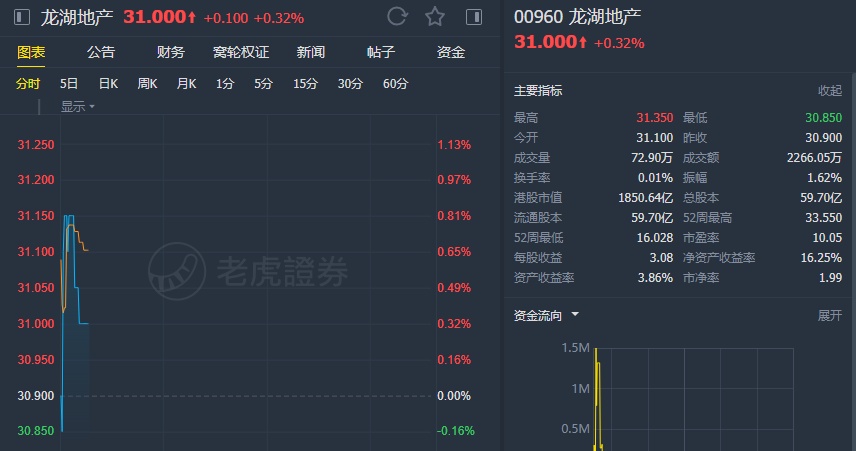
Task: Click the 00960 龙湖地产 stock title
Action: (578, 17)
